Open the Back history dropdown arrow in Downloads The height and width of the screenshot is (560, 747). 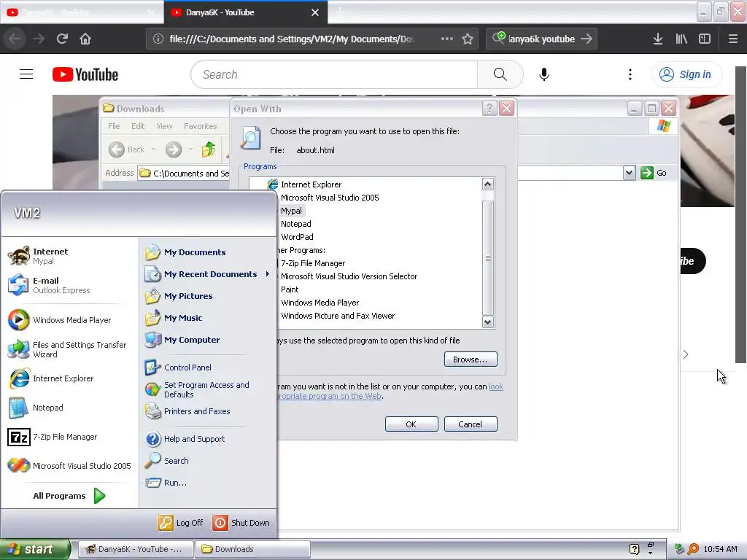[x=153, y=149]
